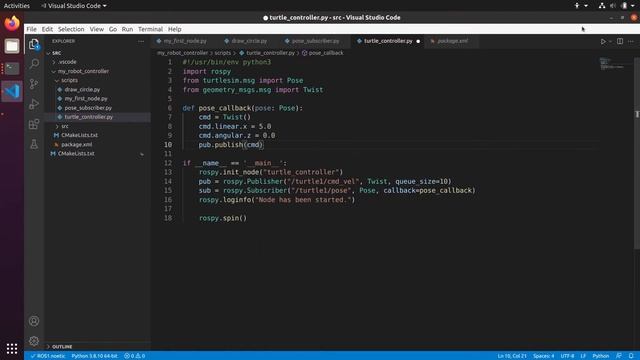Open editor More Actions ellipsis
Image resolution: width=640 pixels, height=360 pixels.
[631, 41]
